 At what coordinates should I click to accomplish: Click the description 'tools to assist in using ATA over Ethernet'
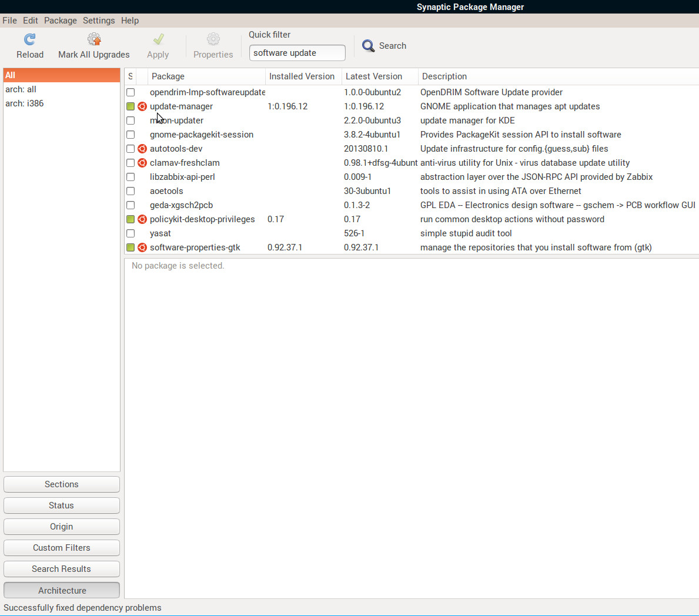[x=501, y=191]
